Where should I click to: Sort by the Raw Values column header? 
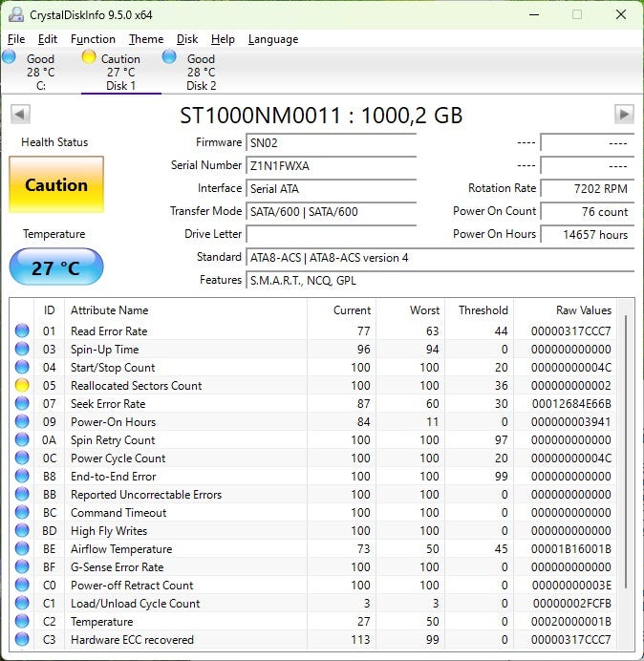[583, 310]
